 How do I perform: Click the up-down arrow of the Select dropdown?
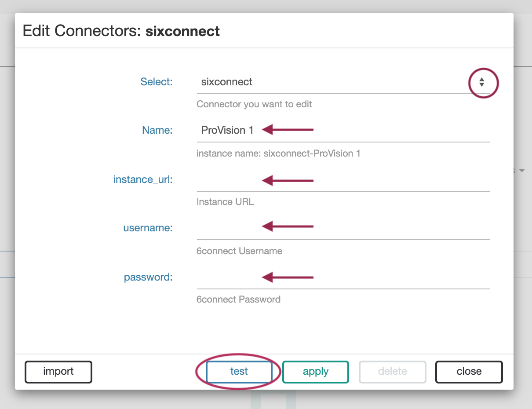[482, 82]
